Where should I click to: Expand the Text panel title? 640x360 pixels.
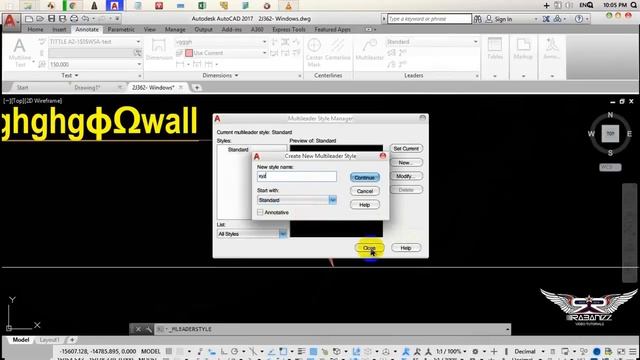pos(70,76)
